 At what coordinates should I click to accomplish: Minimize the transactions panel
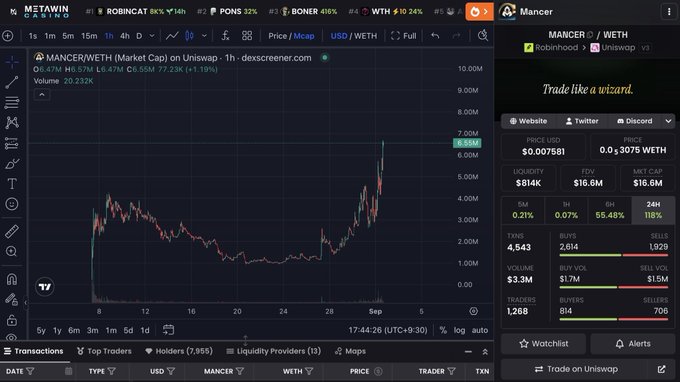[468, 352]
